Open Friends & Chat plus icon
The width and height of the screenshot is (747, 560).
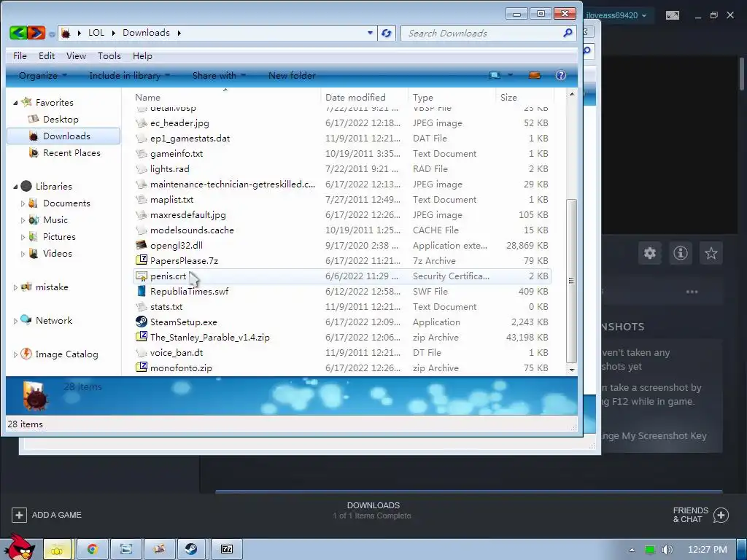click(x=721, y=515)
